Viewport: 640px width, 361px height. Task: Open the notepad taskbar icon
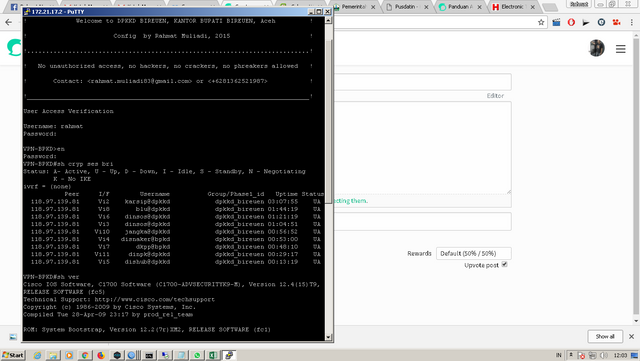point(181,355)
